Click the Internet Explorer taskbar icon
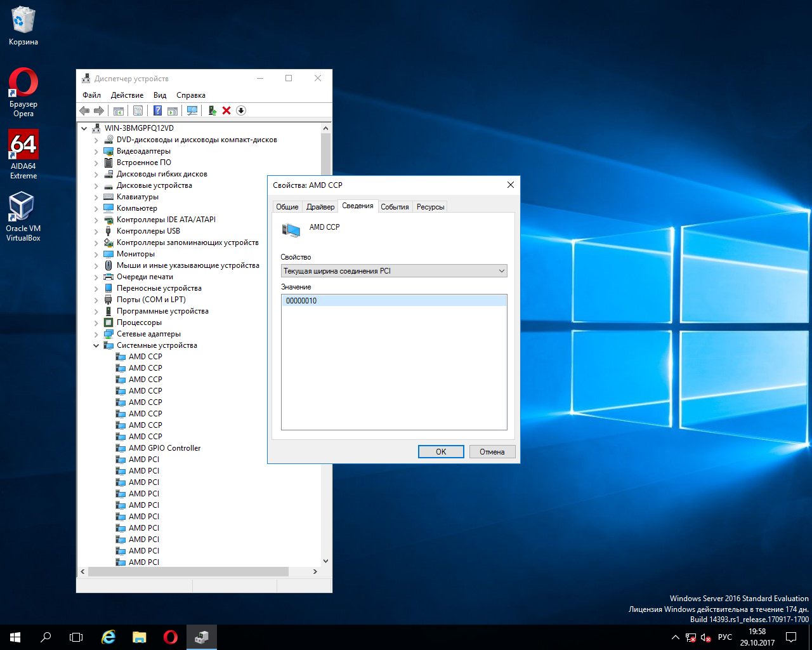The image size is (812, 650). click(108, 637)
